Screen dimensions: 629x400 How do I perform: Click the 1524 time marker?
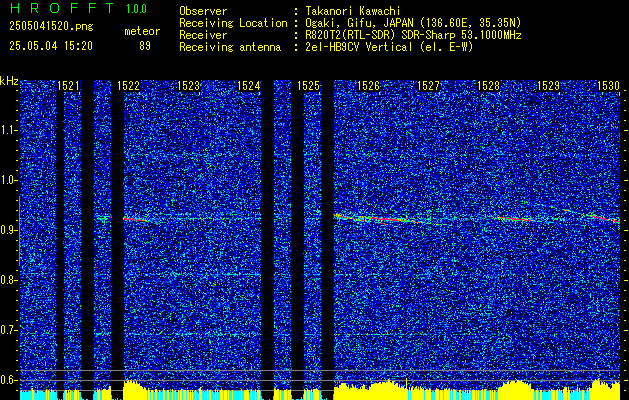[248, 86]
